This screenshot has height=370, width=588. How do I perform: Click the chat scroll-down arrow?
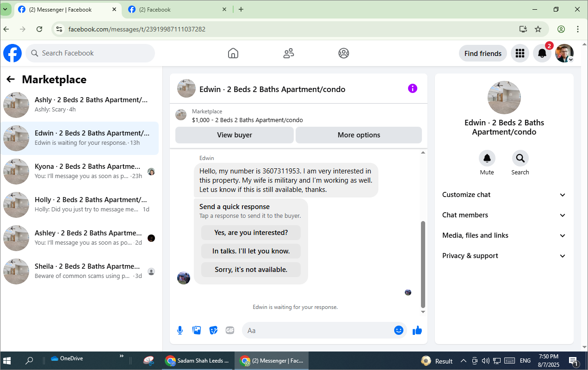[423, 312]
